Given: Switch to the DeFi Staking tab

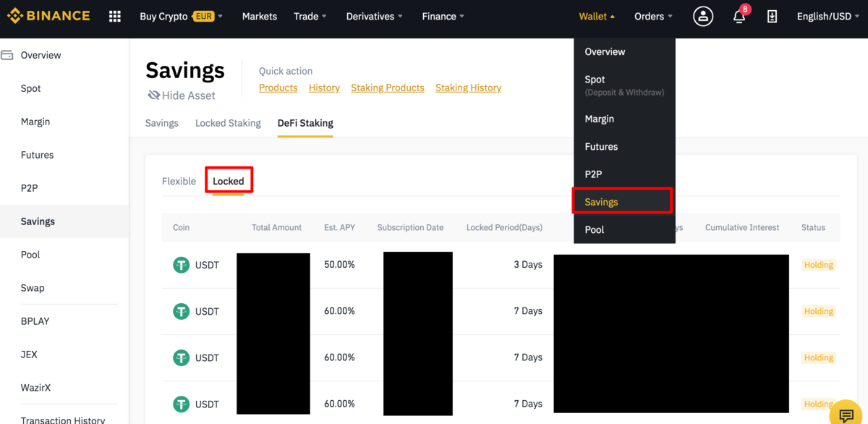Looking at the screenshot, I should [x=305, y=123].
